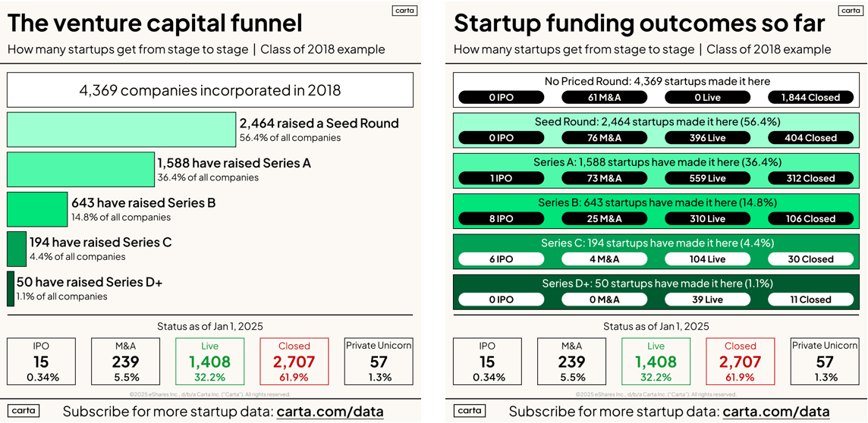Select the Series A funnel bar
This screenshot has width=868, height=423.
point(80,169)
